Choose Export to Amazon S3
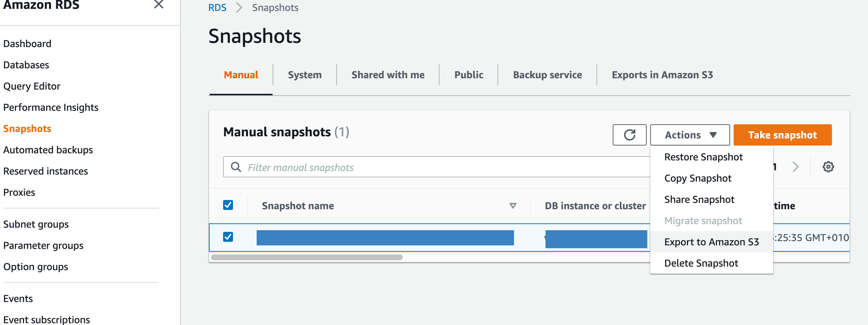Image resolution: width=868 pixels, height=325 pixels. coord(711,242)
